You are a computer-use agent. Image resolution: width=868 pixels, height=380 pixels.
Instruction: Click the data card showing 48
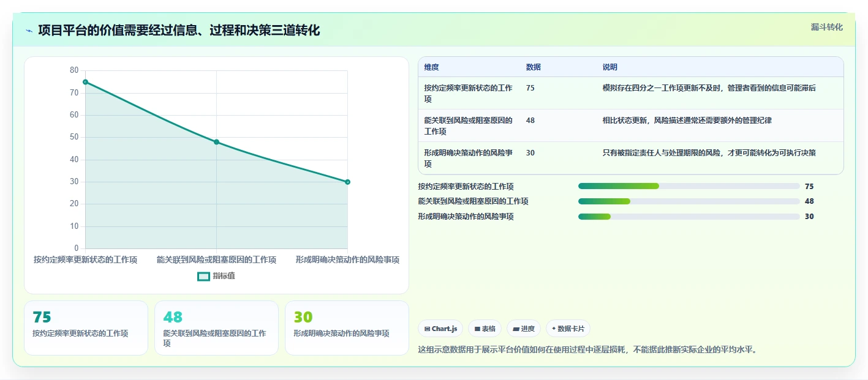pyautogui.click(x=216, y=328)
